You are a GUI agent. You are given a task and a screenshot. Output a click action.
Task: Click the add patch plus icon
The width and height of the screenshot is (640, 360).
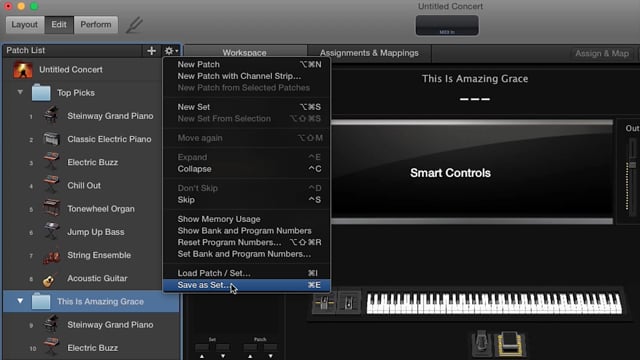point(151,51)
